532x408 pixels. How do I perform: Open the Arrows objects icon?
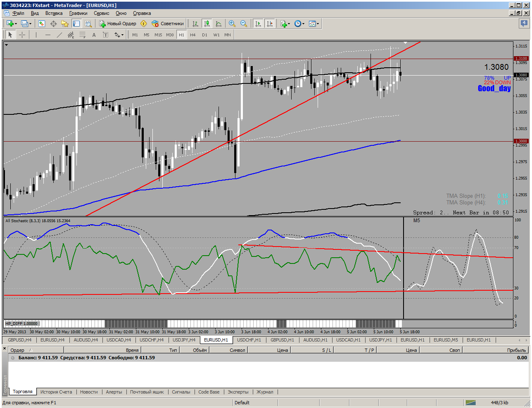(117, 35)
